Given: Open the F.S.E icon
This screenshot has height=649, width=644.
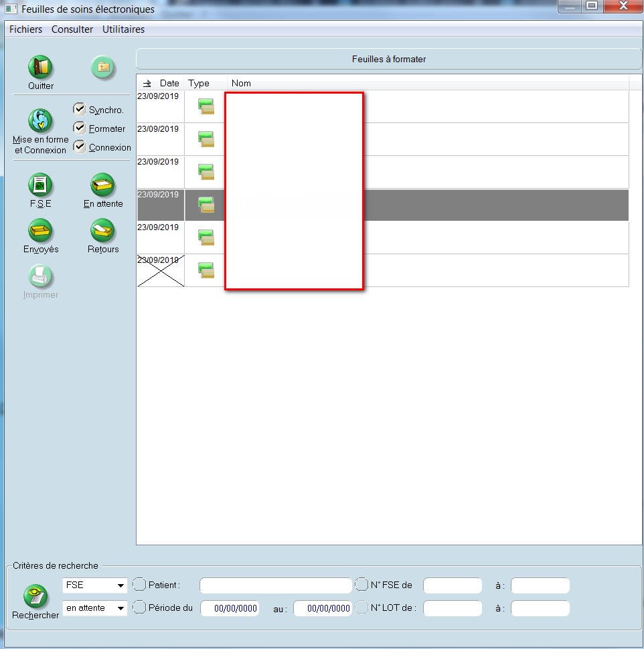Looking at the screenshot, I should tap(40, 185).
